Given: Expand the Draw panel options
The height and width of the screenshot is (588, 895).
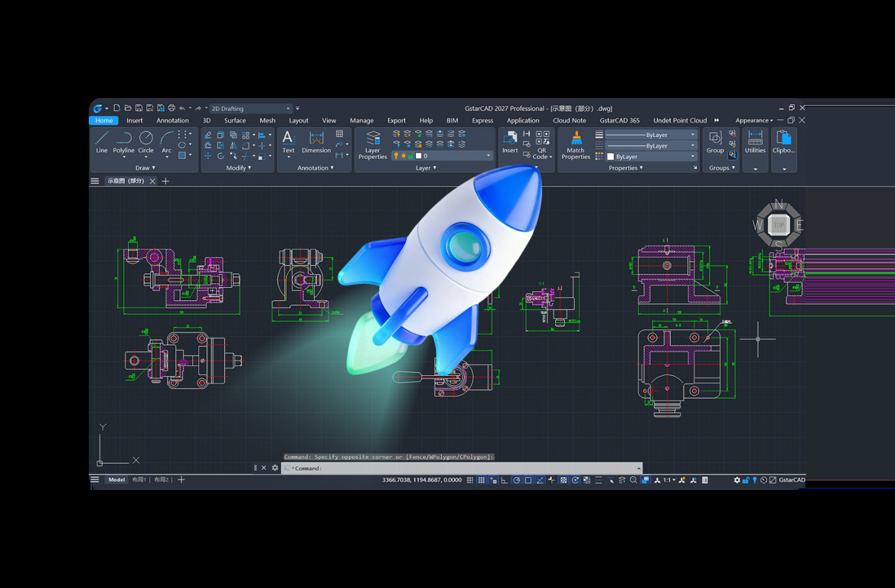Looking at the screenshot, I should click(145, 168).
